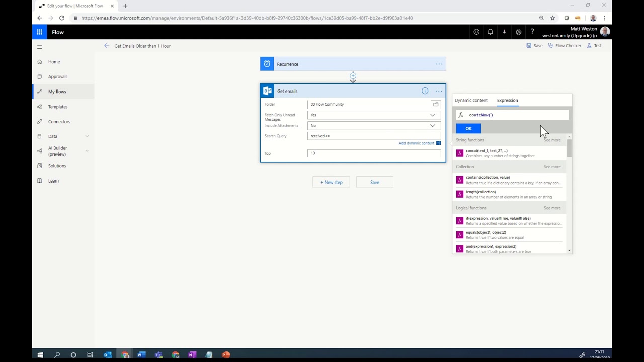Screen dimensions: 644x362
Task: Click the New step button
Action: tap(331, 182)
